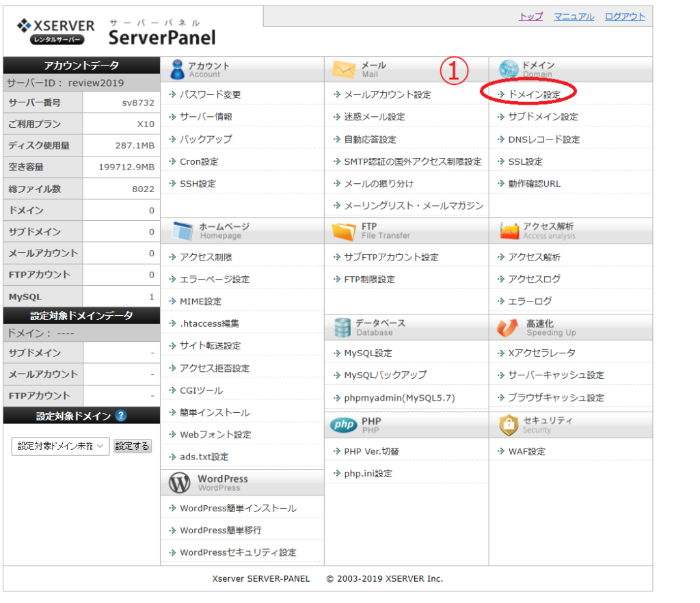Open アクセス拒否設定
700x603 pixels.
(215, 368)
